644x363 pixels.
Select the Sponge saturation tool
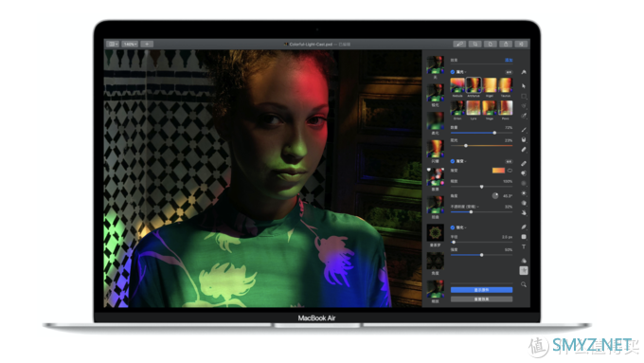tap(524, 203)
